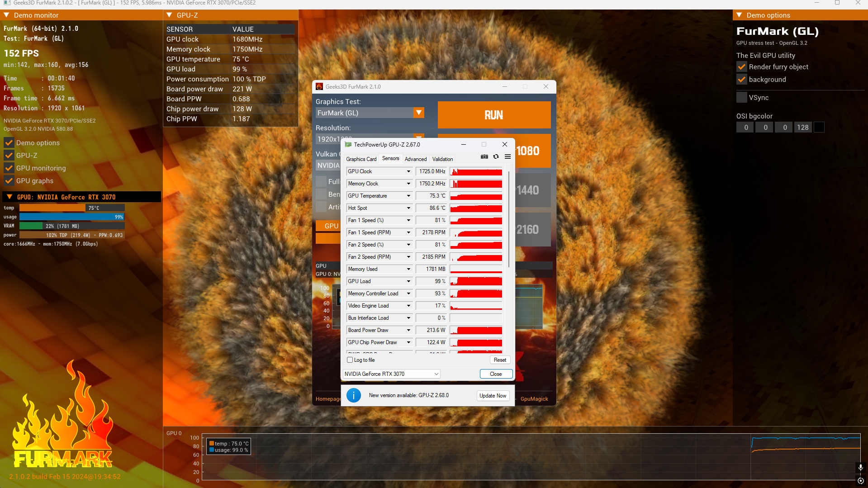Disable the GPU graphs checkbox
The image size is (868, 488).
[x=9, y=181]
